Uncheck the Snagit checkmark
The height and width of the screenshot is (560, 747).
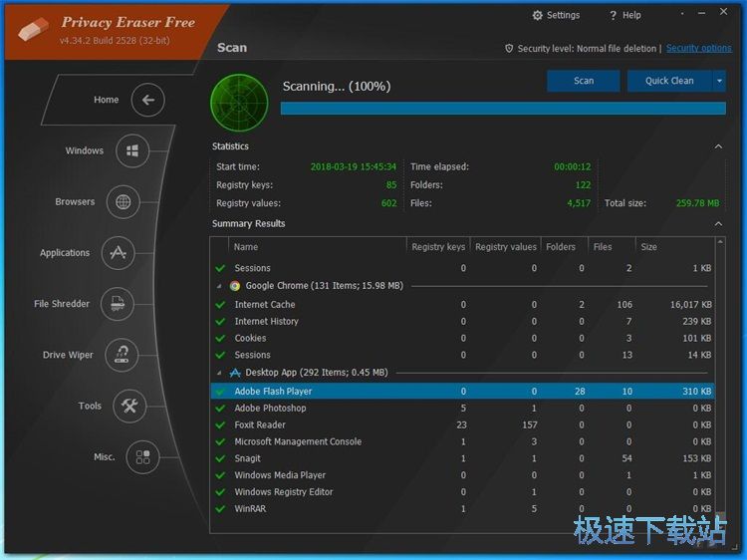(220, 458)
